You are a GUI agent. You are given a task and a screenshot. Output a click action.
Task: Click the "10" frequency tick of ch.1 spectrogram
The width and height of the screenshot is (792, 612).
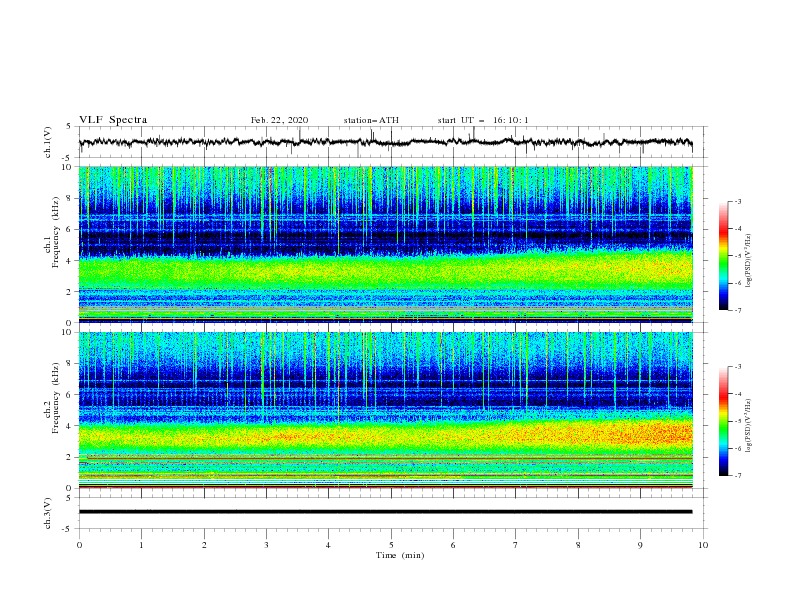pyautogui.click(x=67, y=167)
